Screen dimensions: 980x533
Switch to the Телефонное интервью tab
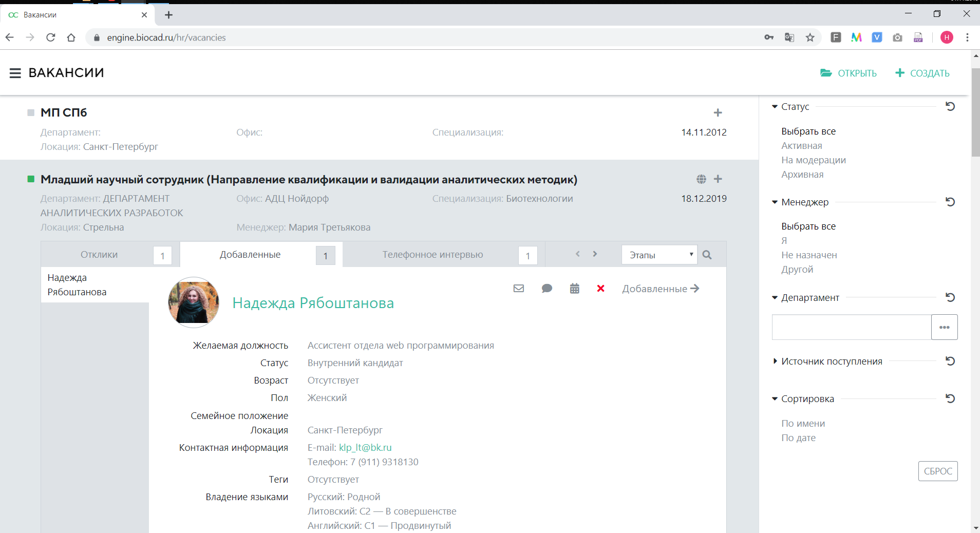(x=432, y=255)
